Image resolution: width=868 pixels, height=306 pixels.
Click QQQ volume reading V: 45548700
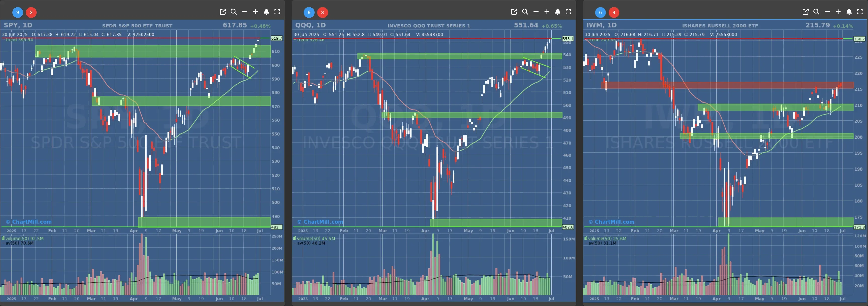click(x=429, y=35)
